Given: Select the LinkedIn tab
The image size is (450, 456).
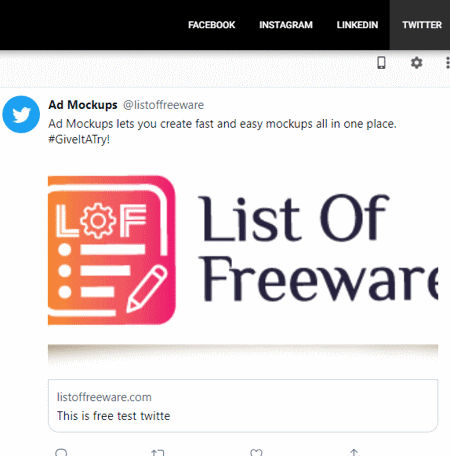Looking at the screenshot, I should pos(357,25).
